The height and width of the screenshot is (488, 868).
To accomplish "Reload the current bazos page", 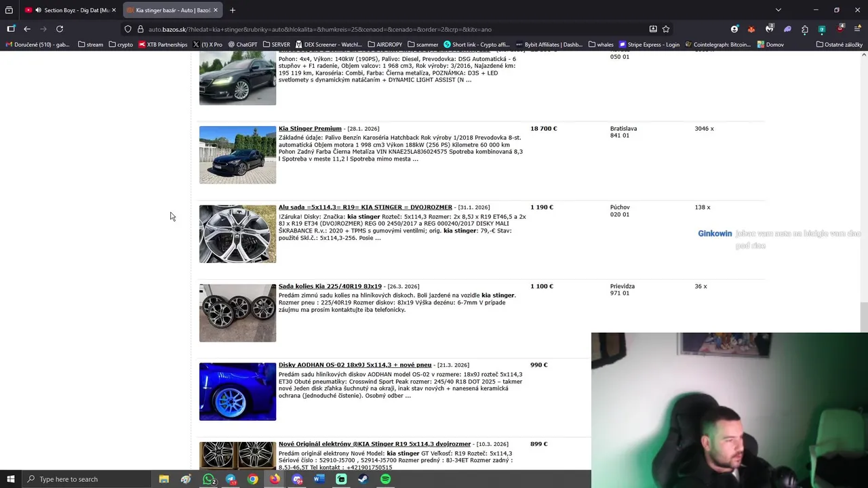I will point(60,29).
